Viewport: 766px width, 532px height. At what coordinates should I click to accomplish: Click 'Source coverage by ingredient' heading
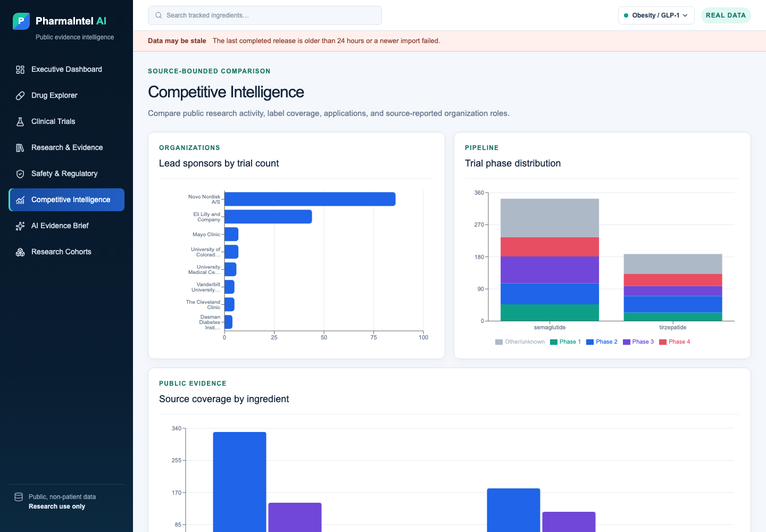[224, 399]
